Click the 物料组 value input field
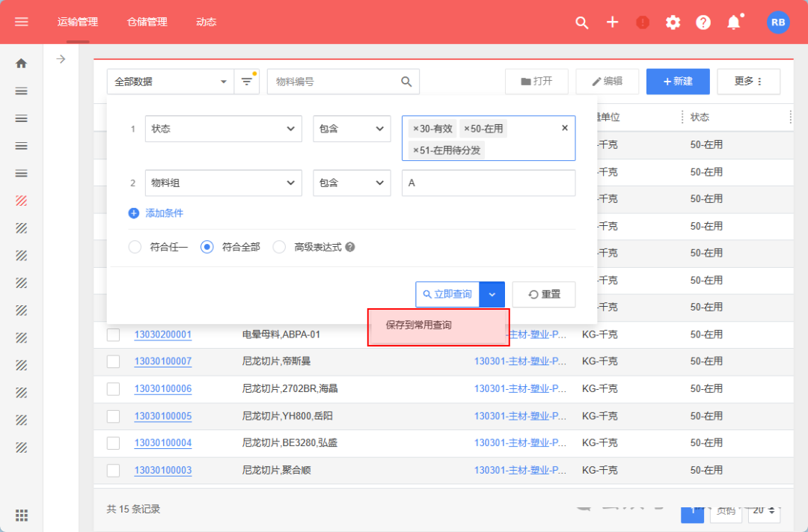This screenshot has height=532, width=808. [x=489, y=183]
